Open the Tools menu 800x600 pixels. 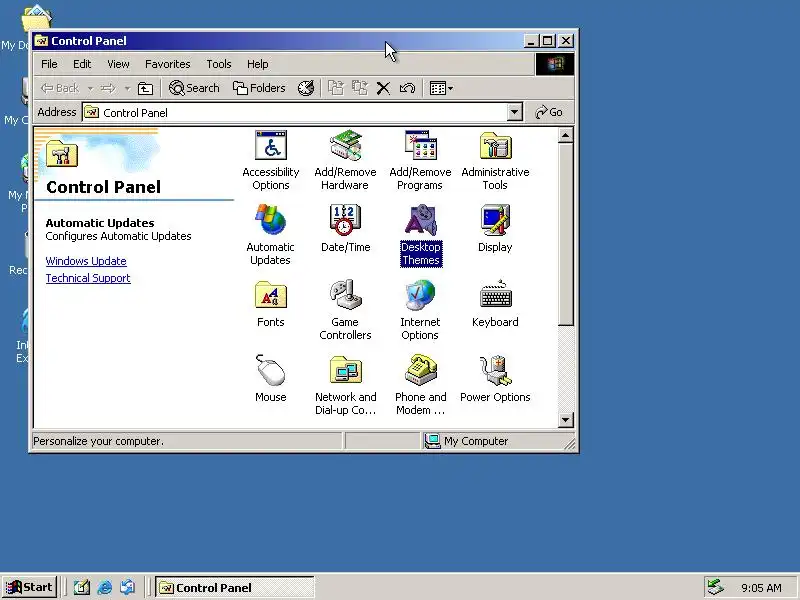click(218, 64)
